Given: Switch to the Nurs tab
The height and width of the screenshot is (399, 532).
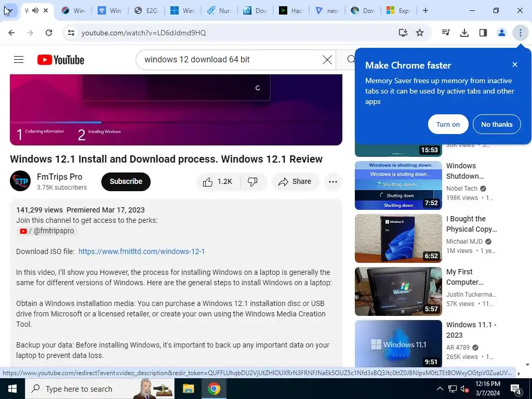Looking at the screenshot, I should [219, 10].
